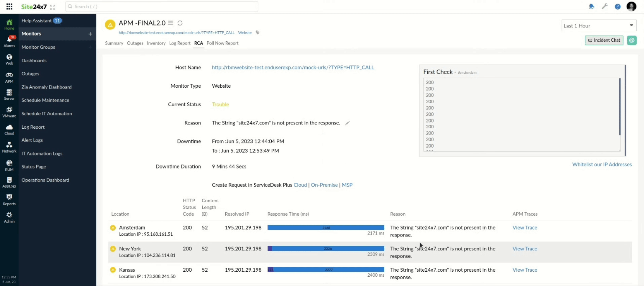Click the help question mark icon
The height and width of the screenshot is (286, 644).
pyautogui.click(x=618, y=7)
